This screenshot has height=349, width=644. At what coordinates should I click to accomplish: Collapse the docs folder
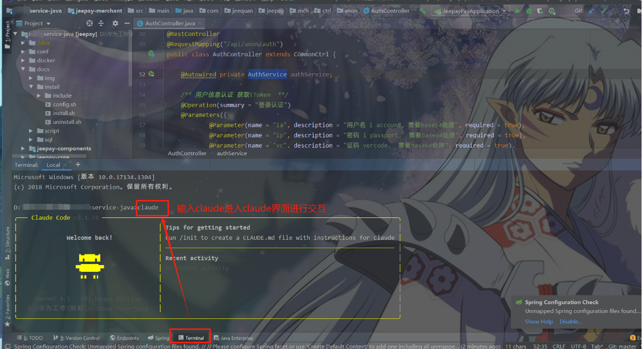pos(23,69)
